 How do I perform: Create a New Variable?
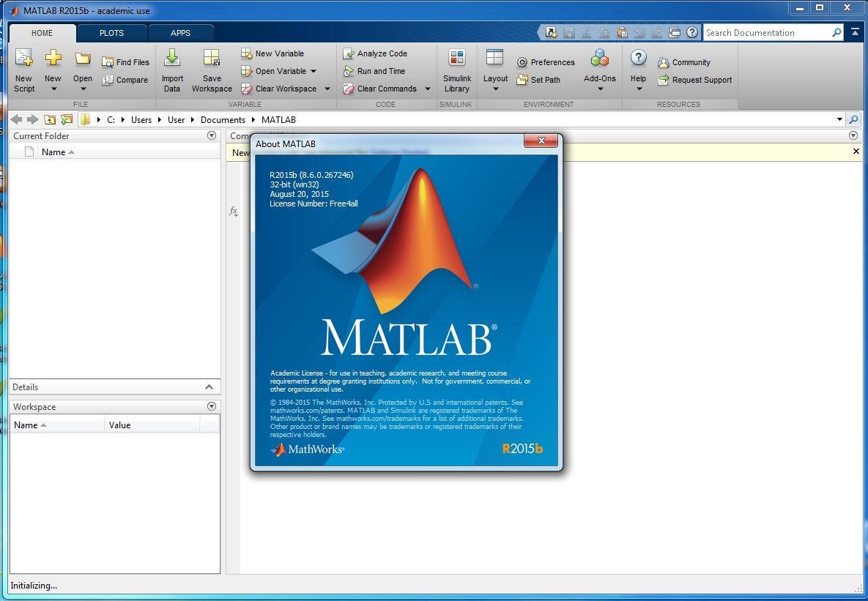point(272,53)
